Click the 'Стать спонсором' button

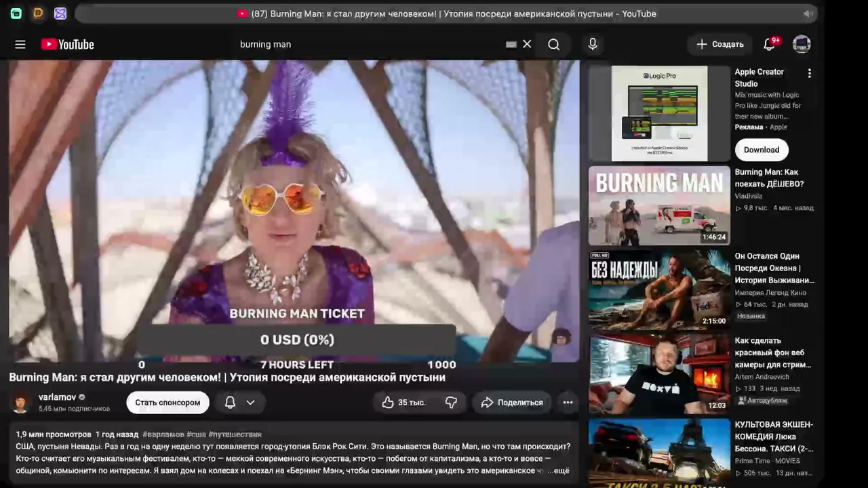pos(167,403)
